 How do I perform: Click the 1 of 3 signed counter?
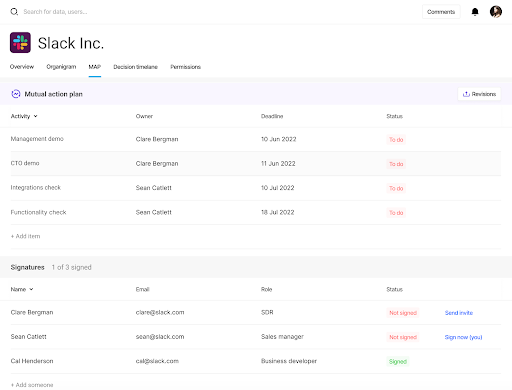[71, 267]
